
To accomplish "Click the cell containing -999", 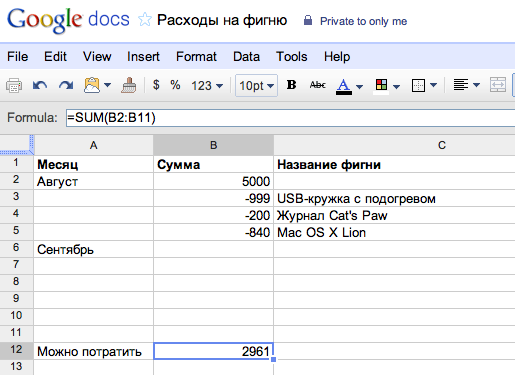I will click(x=213, y=198).
